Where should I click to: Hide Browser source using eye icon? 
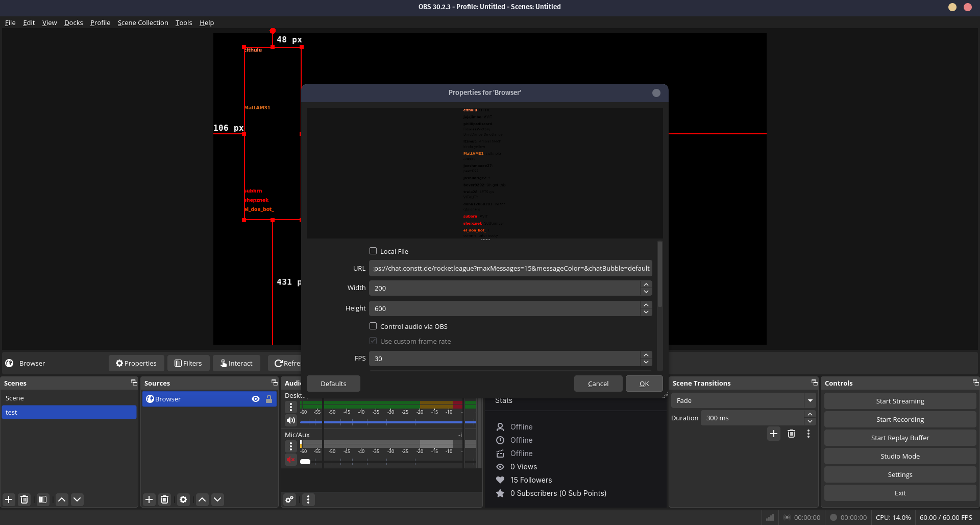click(256, 399)
